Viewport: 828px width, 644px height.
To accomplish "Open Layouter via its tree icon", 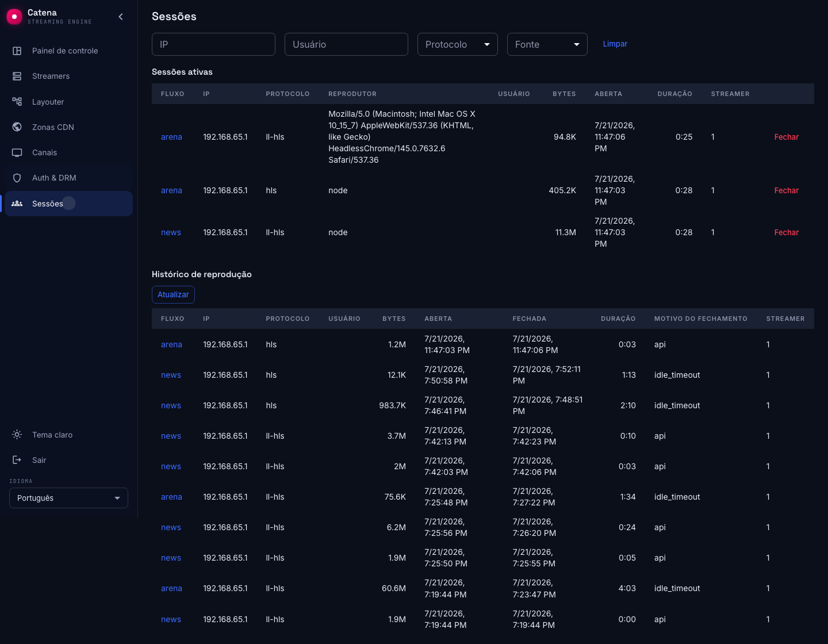I will coord(17,102).
